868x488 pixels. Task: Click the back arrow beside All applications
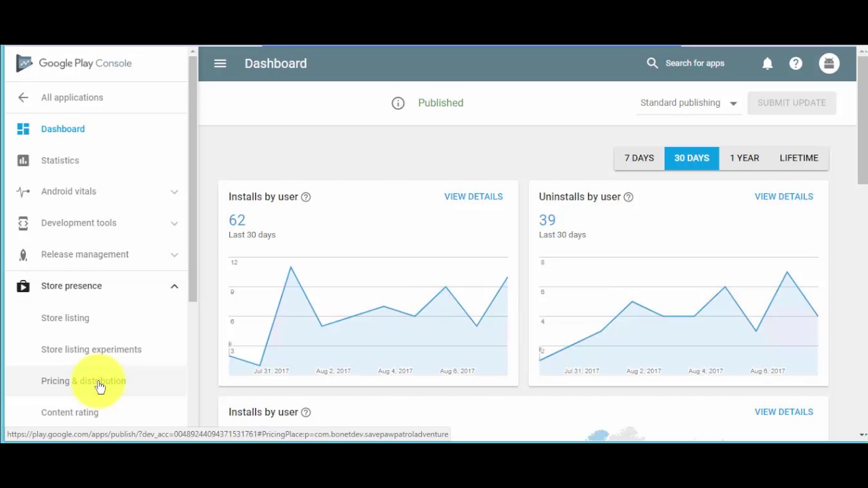(23, 98)
